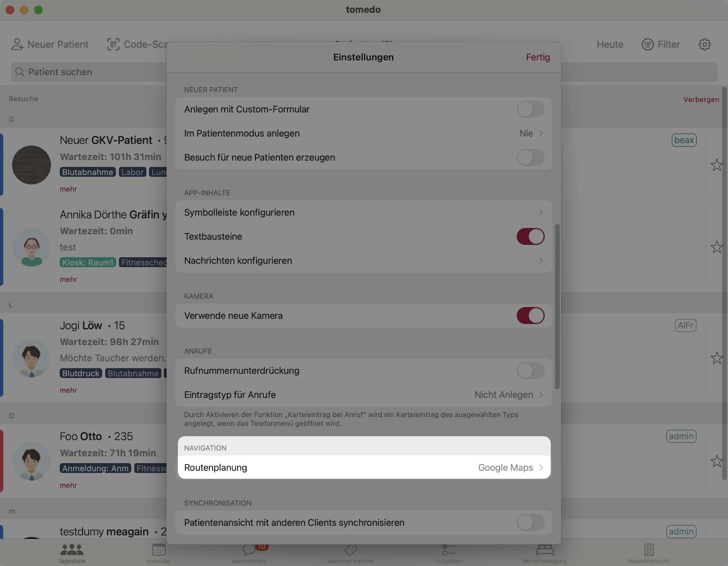Click the Nachrichten unread count badge
Viewport: 728px width, 566px height.
262,547
